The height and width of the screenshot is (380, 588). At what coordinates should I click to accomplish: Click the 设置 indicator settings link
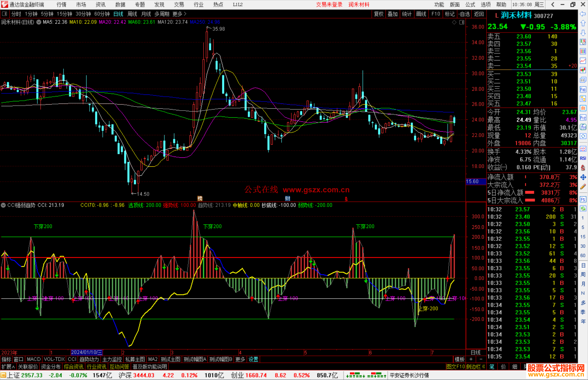(x=253, y=359)
